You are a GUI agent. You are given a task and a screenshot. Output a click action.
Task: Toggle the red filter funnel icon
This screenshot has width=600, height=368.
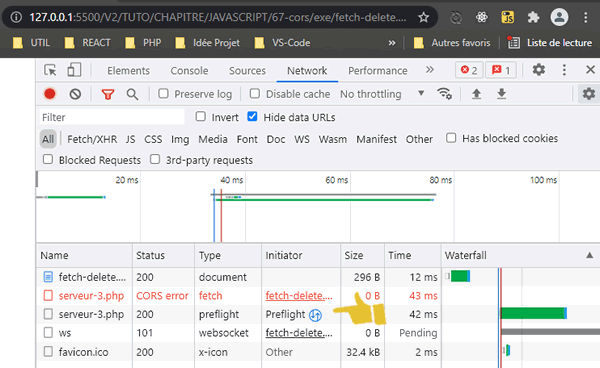[x=108, y=94]
